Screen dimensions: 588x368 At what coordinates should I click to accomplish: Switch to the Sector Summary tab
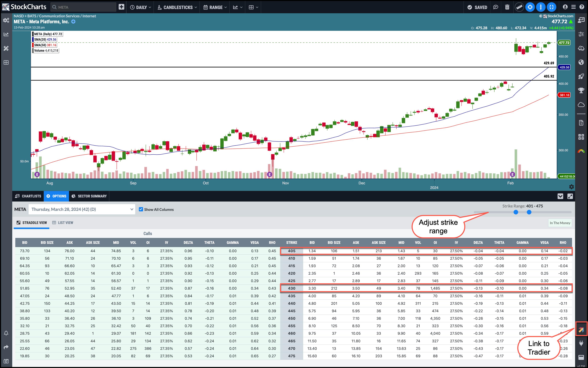(89, 196)
